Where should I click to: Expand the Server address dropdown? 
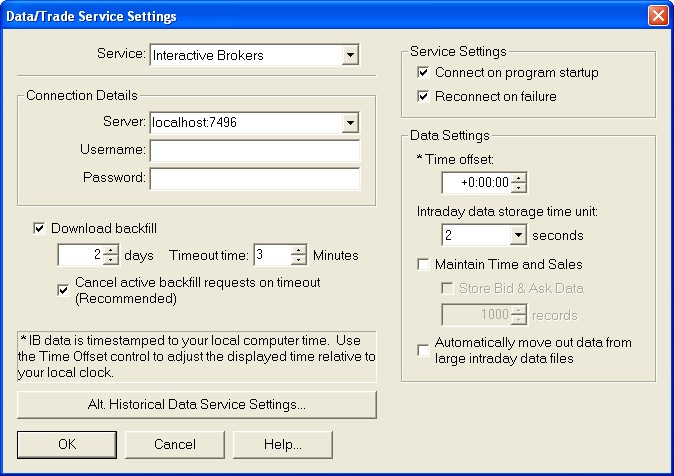[349, 123]
